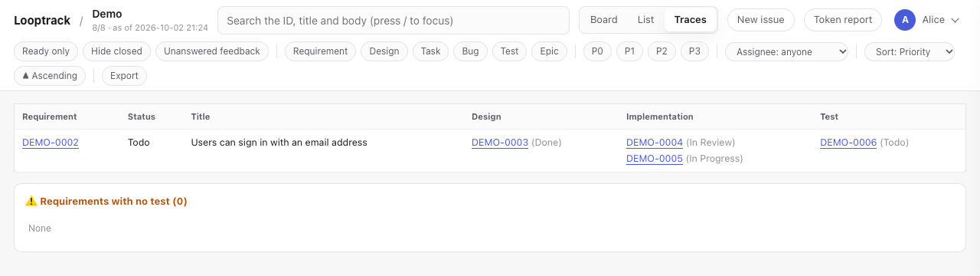Open test DEMO-0006 link
Screen dimensions: 980x276
click(848, 143)
